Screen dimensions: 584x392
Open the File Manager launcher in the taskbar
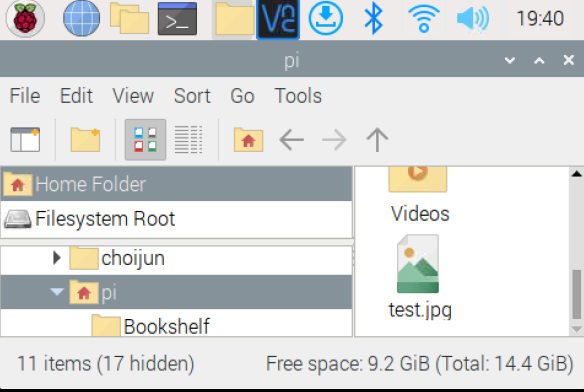[x=129, y=19]
